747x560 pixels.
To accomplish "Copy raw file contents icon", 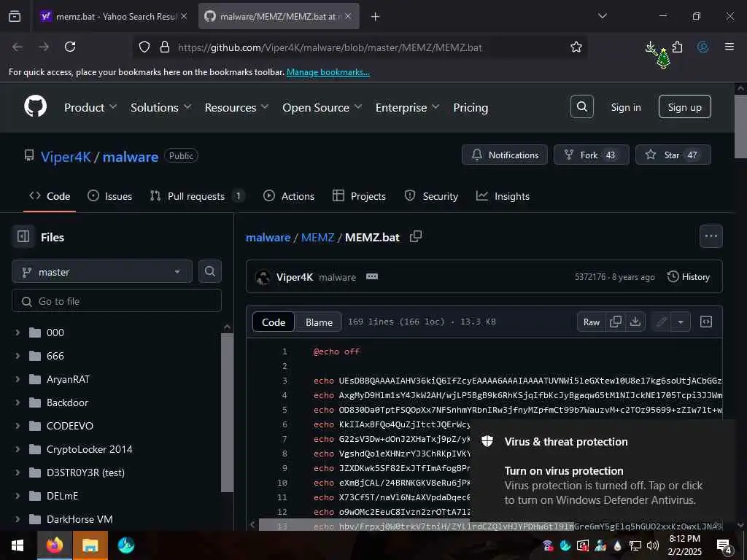I will click(615, 322).
